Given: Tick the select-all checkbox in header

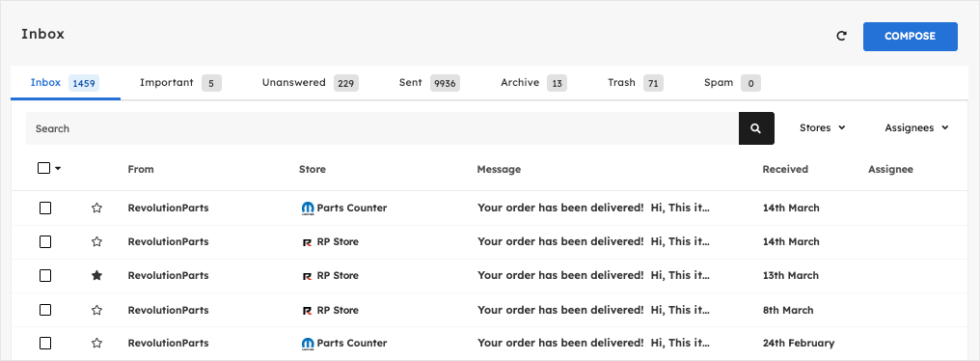Looking at the screenshot, I should pyautogui.click(x=43, y=168).
